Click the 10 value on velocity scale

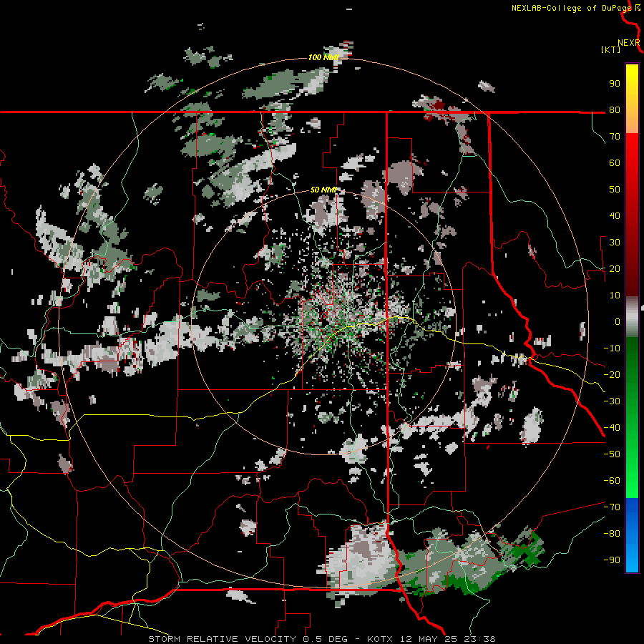tap(615, 296)
